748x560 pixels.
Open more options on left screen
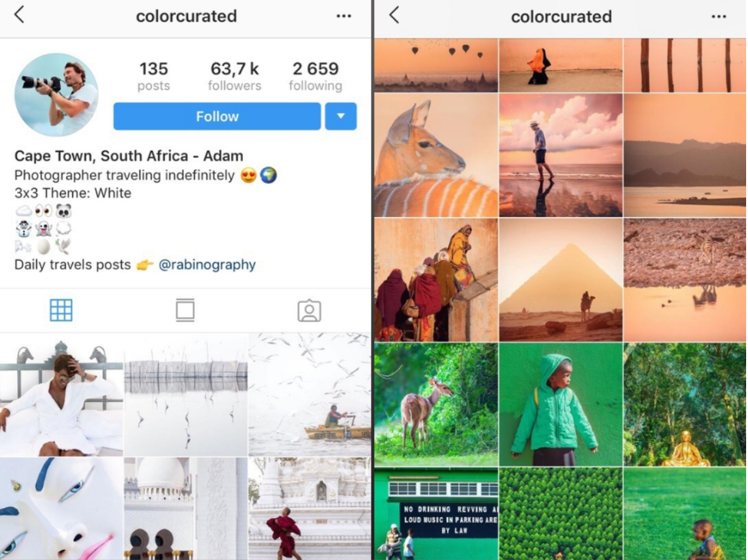[x=344, y=16]
